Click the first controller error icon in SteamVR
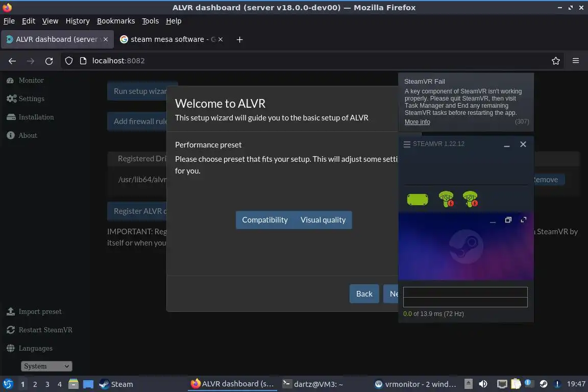588x392 pixels. pyautogui.click(x=446, y=199)
